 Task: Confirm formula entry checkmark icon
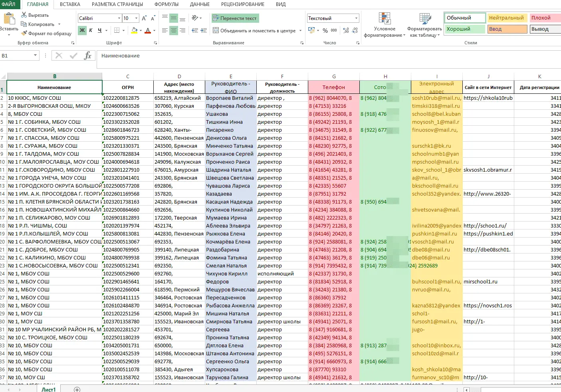click(x=73, y=56)
